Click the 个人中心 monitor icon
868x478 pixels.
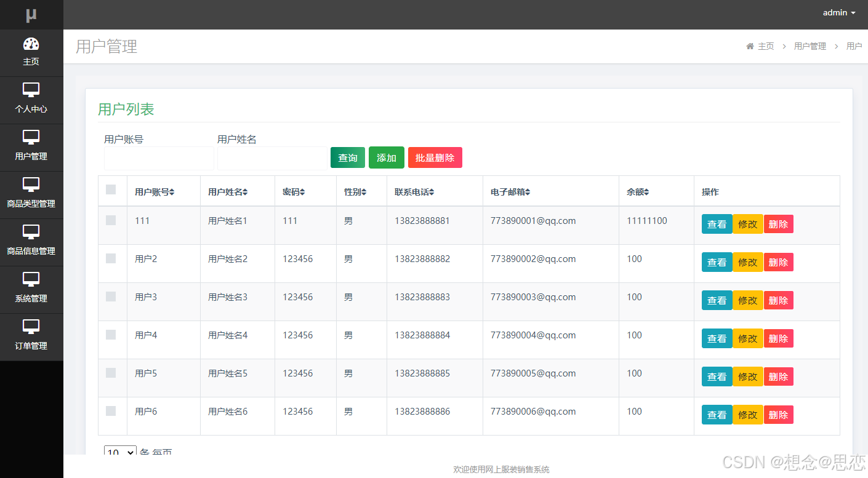31,90
